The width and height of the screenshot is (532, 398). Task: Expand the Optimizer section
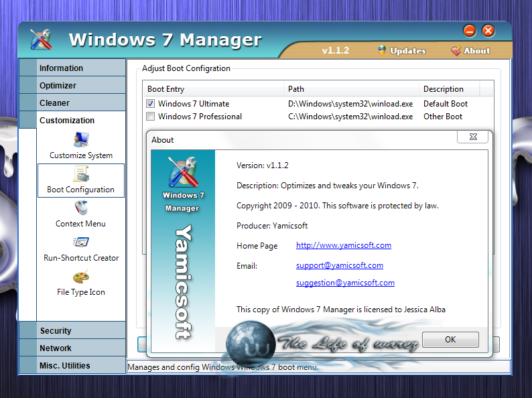72,85
